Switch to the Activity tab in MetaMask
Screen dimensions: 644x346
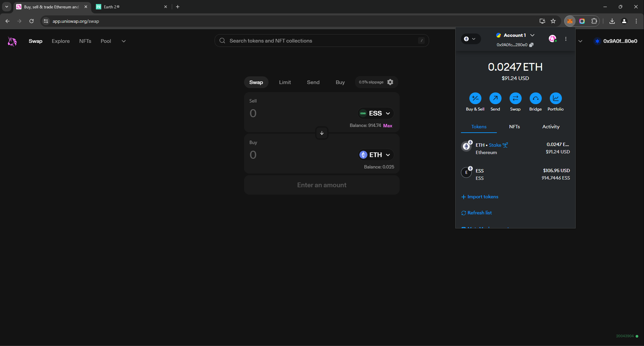coord(550,127)
